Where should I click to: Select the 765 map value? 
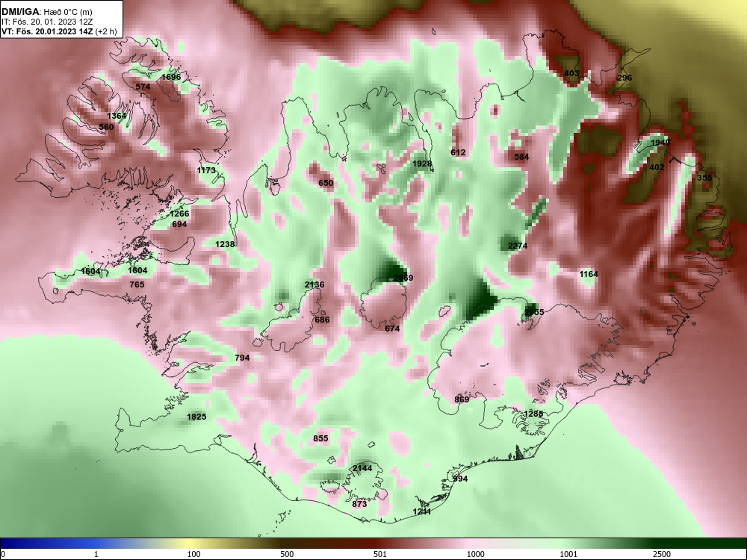pyautogui.click(x=137, y=284)
